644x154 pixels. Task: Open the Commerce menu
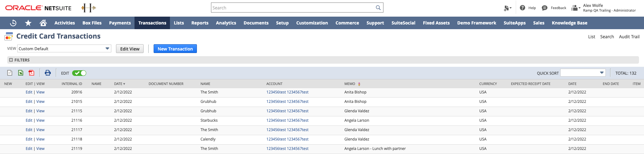click(347, 23)
